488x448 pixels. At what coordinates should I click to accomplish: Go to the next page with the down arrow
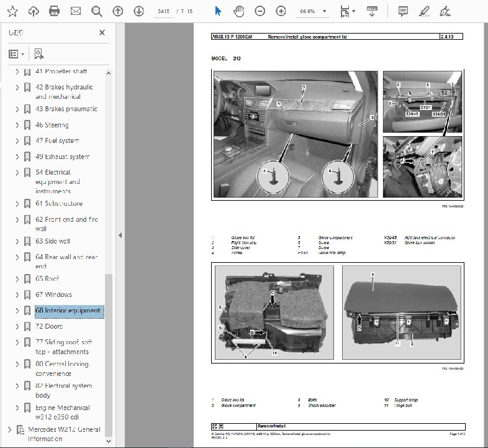[x=139, y=12]
